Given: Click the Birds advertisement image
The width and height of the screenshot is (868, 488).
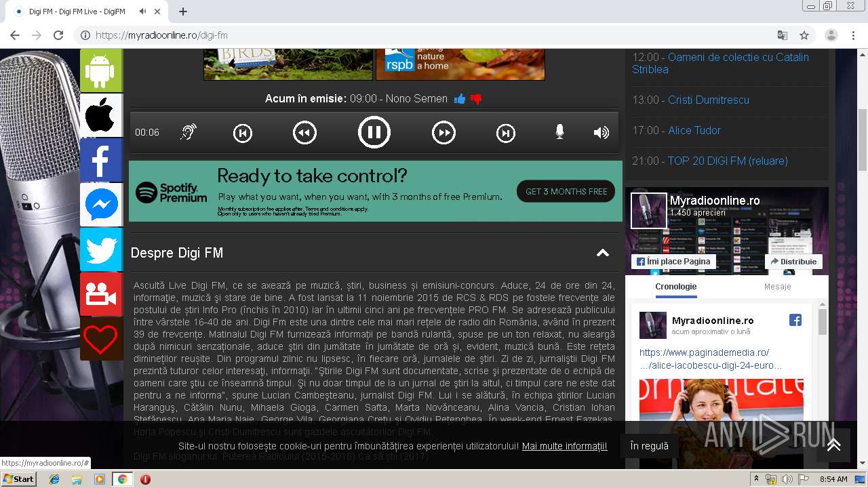Looking at the screenshot, I should 288,64.
